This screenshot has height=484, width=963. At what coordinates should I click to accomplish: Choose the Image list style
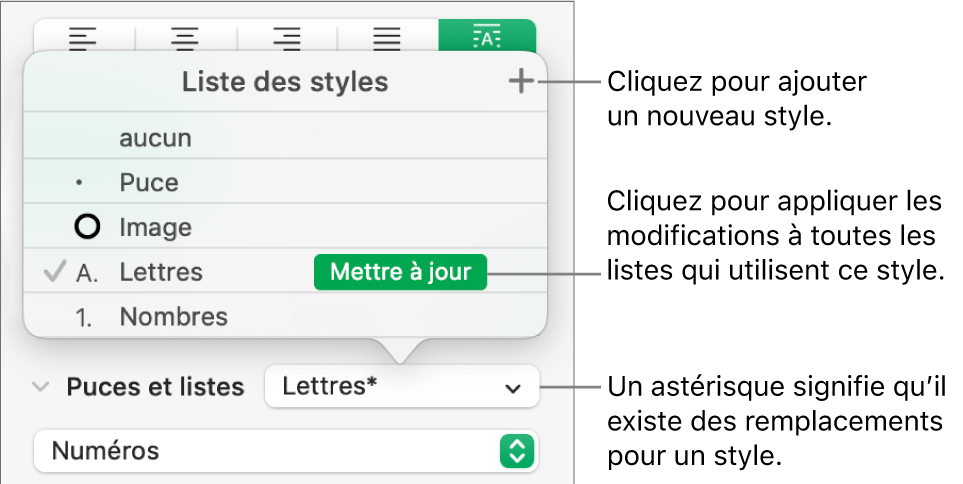[x=155, y=227]
